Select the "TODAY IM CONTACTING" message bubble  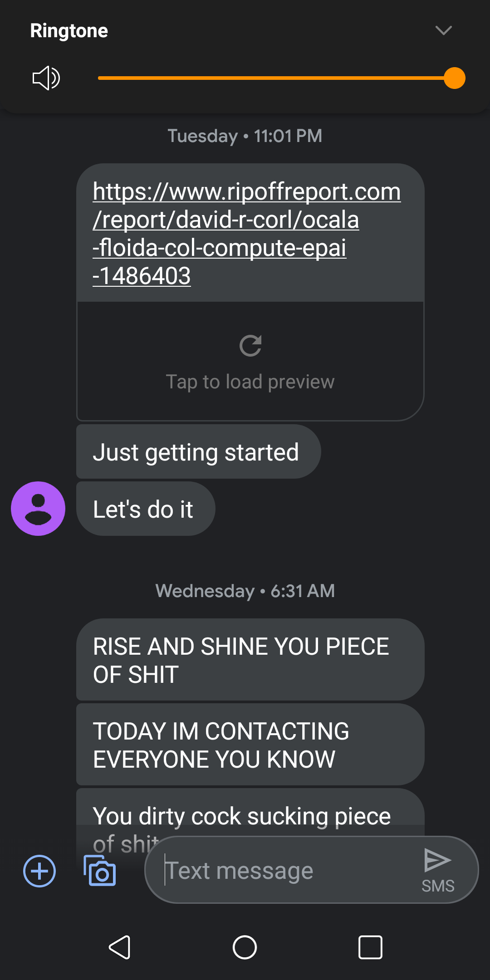250,745
